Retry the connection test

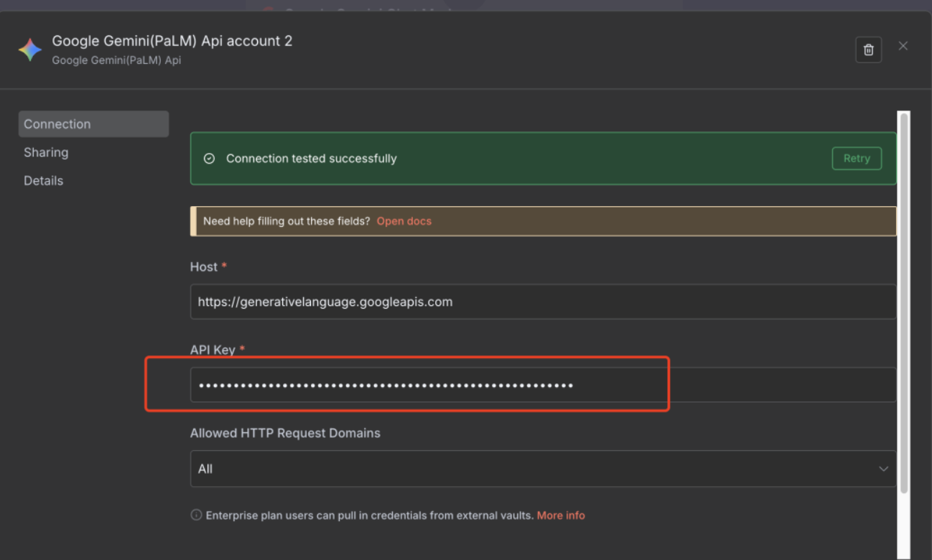tap(857, 159)
